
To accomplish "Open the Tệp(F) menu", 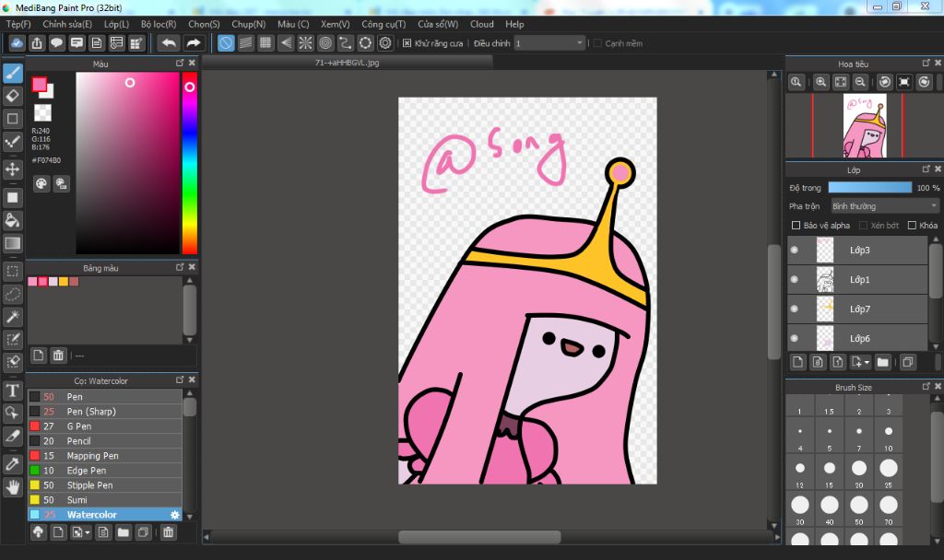I will pos(18,25).
